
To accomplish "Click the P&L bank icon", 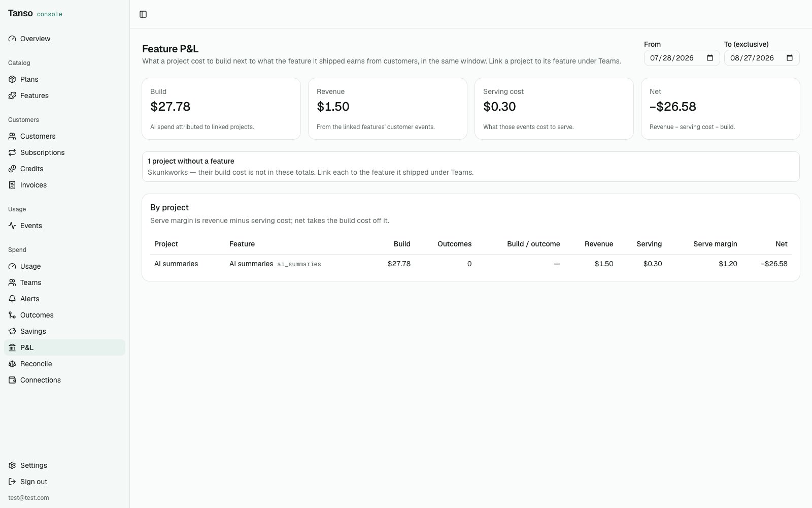I will pyautogui.click(x=12, y=347).
